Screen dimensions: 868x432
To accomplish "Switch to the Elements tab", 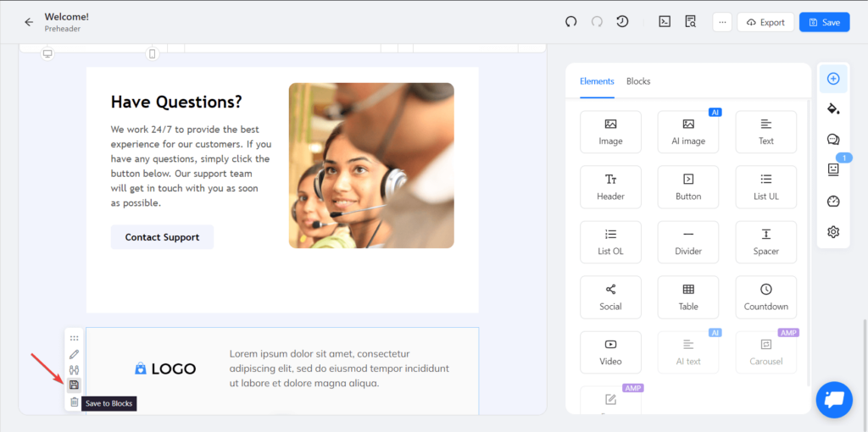I will [x=597, y=81].
